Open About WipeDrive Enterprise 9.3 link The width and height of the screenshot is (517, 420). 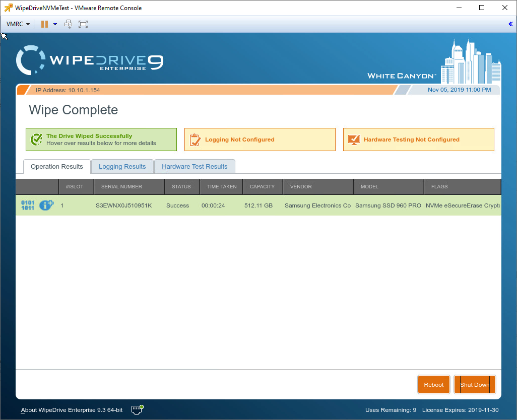click(x=72, y=410)
